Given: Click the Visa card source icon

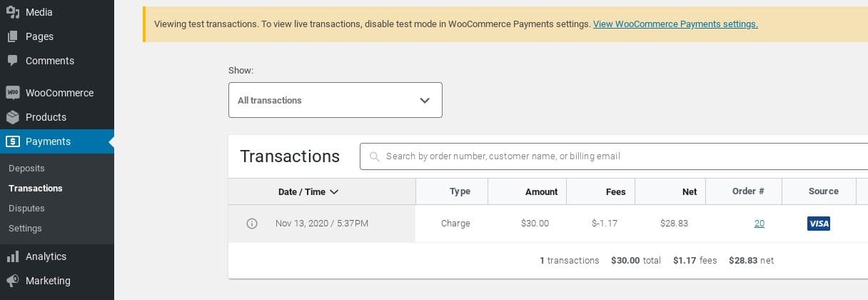Looking at the screenshot, I should tap(819, 224).
